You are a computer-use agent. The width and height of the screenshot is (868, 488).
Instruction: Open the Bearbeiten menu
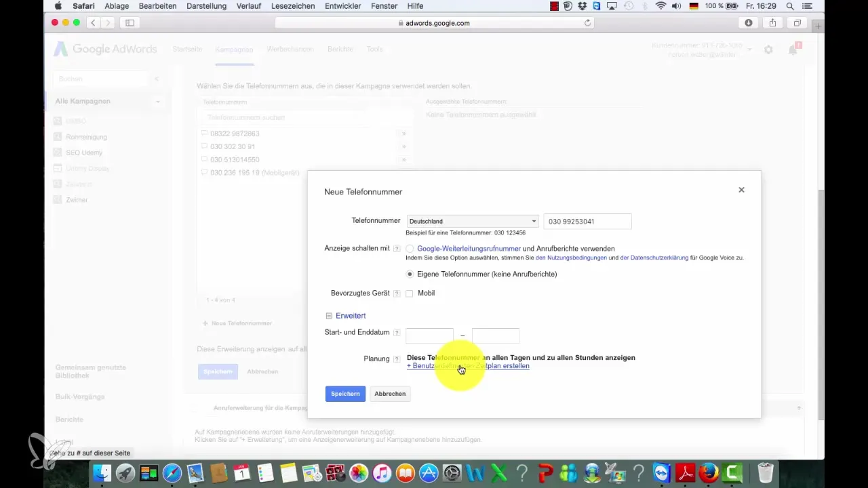157,6
